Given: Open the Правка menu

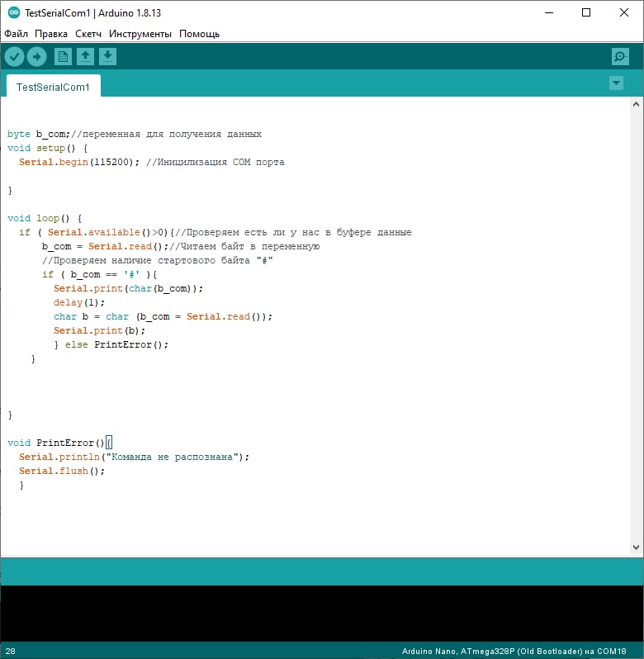Looking at the screenshot, I should click(x=51, y=34).
